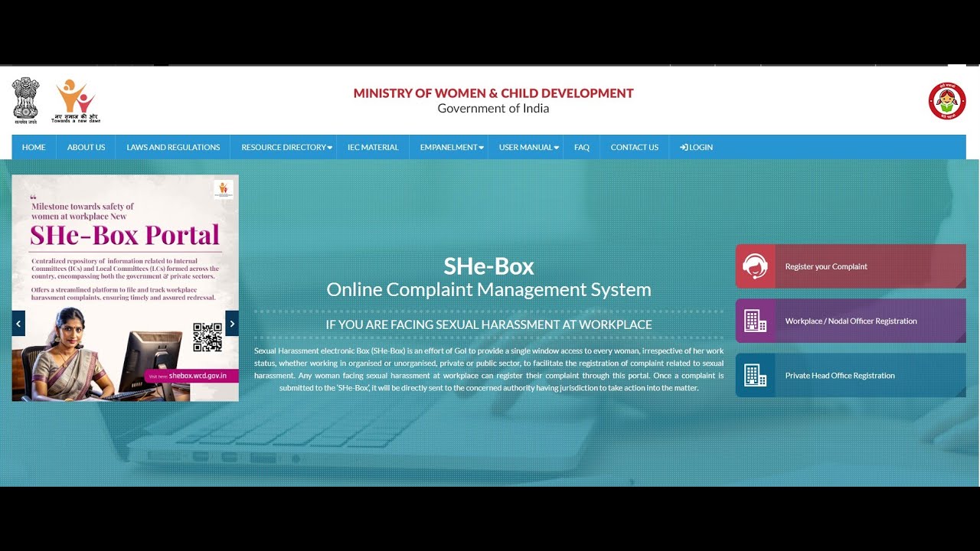980x551 pixels.
Task: Click Workplace / Nodal Officer Registration button
Action: click(x=851, y=321)
